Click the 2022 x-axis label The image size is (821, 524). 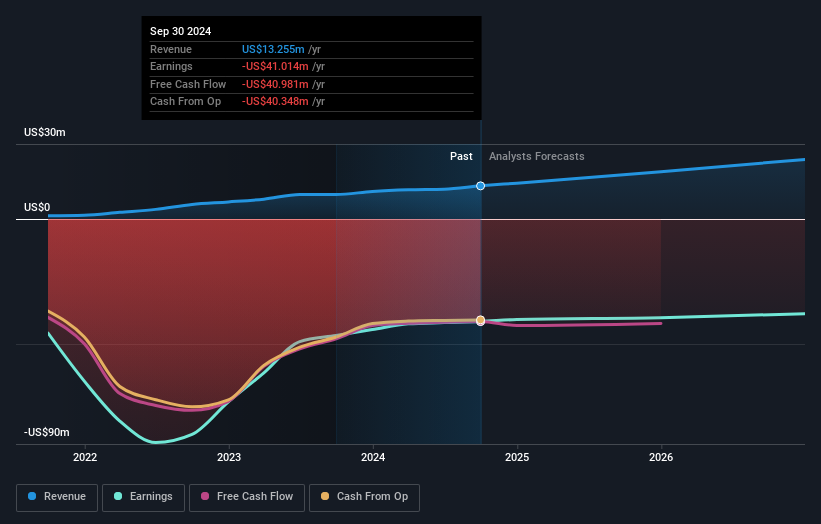click(x=85, y=458)
